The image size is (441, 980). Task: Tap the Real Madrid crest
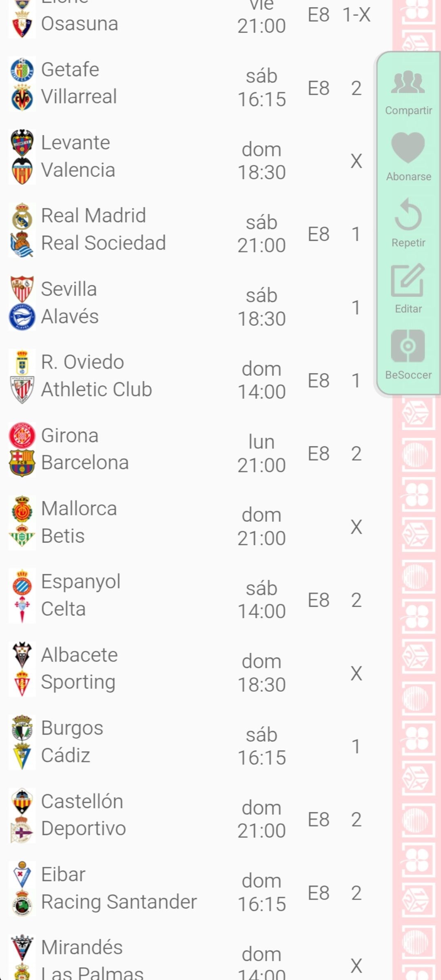22,216
